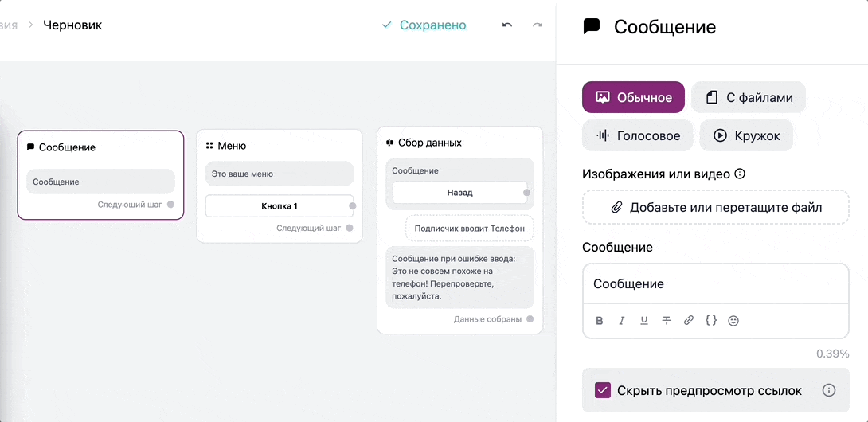
Task: Apply underline formatting to message text
Action: 643,320
